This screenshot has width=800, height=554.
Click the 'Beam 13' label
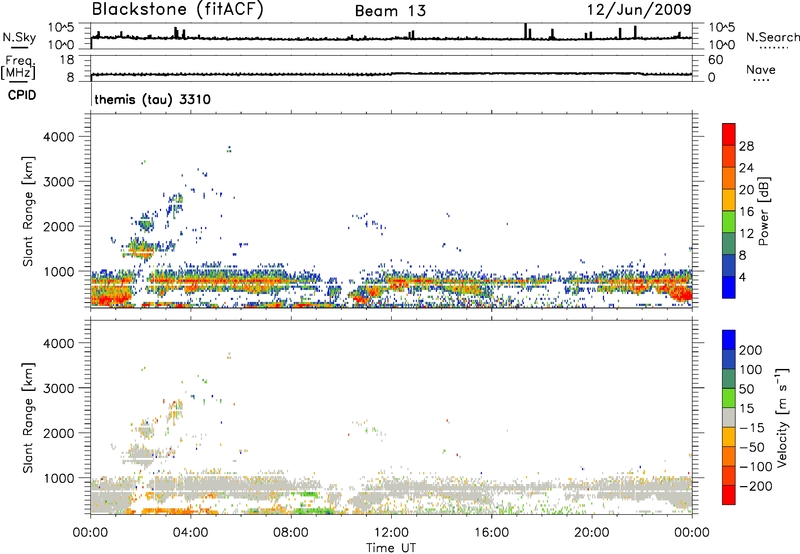pos(390,11)
